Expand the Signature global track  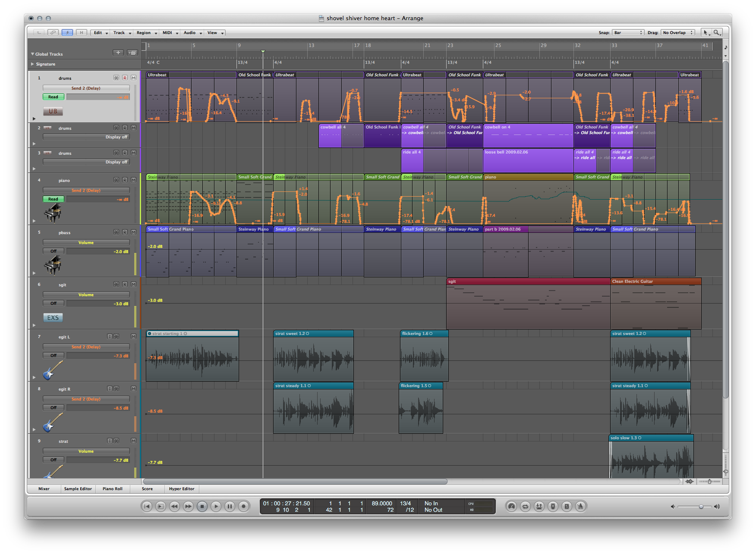point(32,64)
